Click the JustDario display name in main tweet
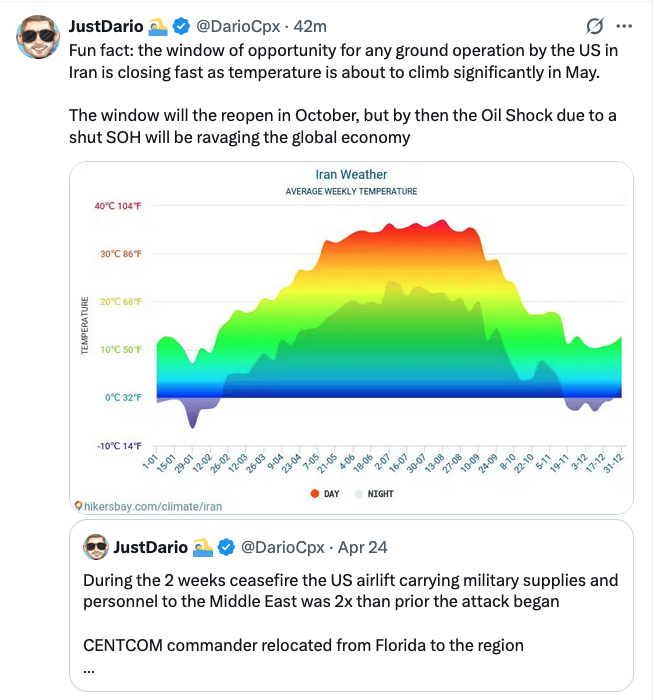This screenshot has width=654, height=700. [104, 26]
